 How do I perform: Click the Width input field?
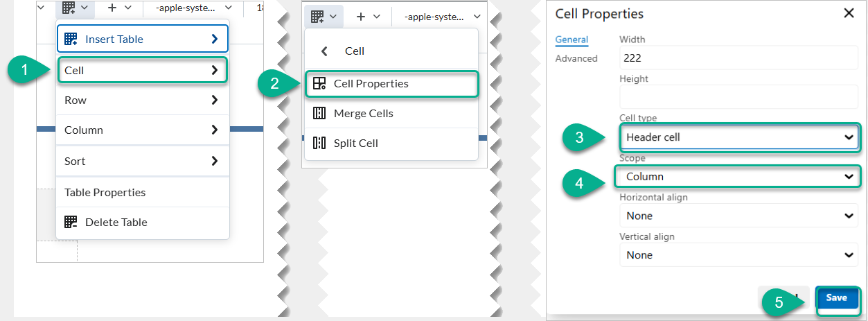(x=738, y=59)
